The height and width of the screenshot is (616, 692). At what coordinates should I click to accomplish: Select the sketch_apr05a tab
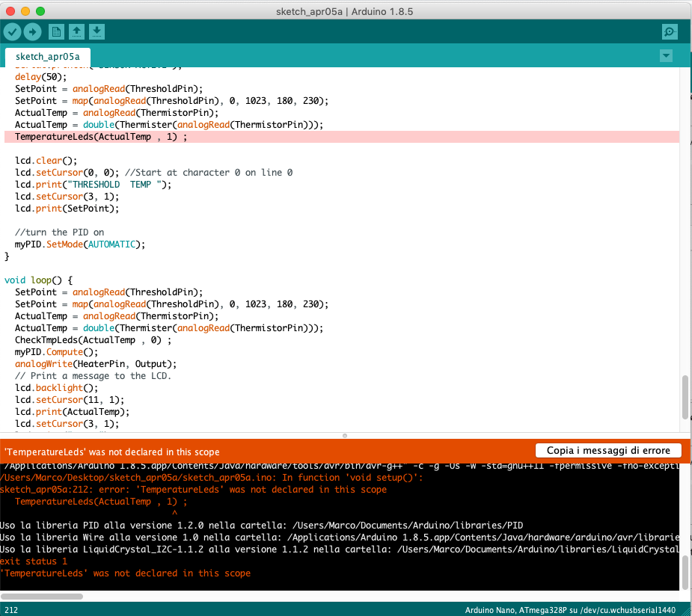47,57
